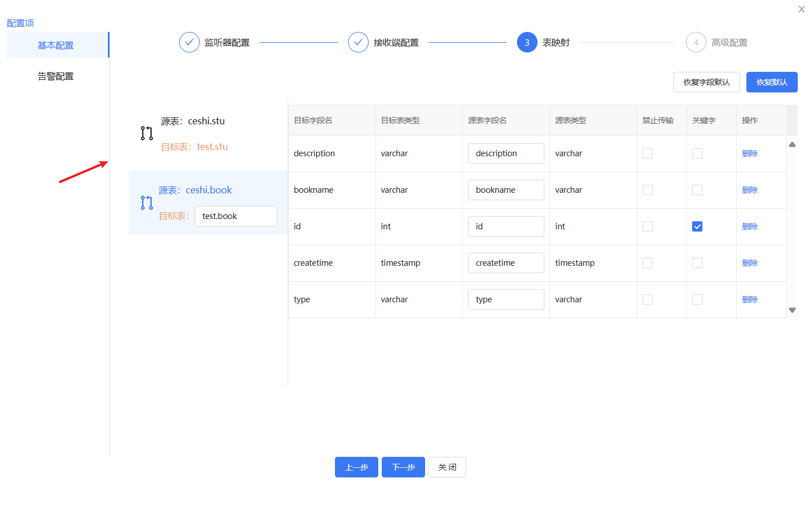Click 恢复字段默认 button

pos(706,82)
